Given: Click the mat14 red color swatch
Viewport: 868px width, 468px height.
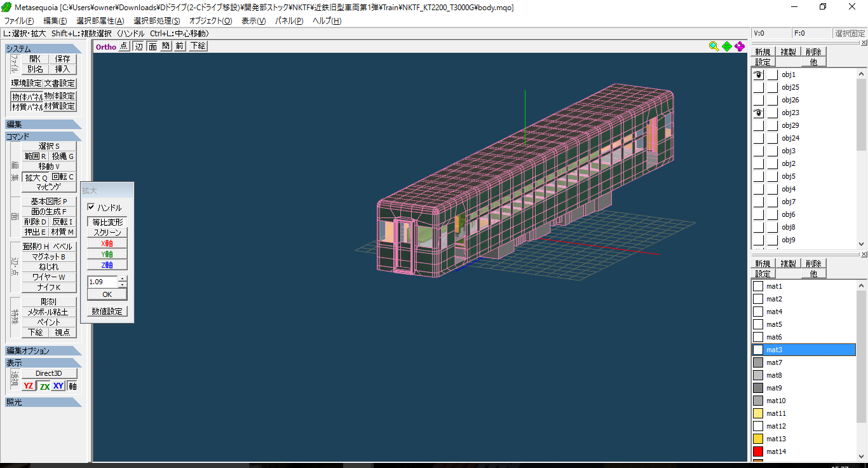Looking at the screenshot, I should pos(757,451).
